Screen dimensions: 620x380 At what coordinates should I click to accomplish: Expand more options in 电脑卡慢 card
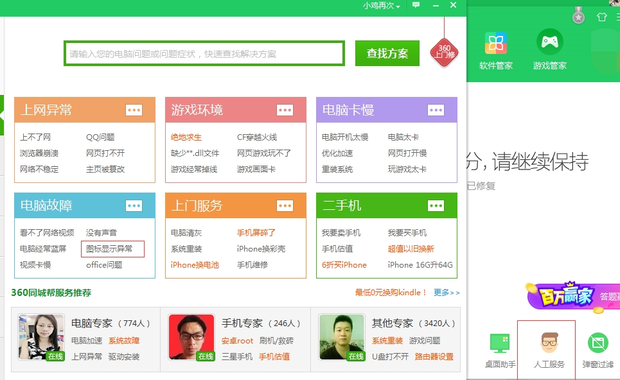pos(436,110)
